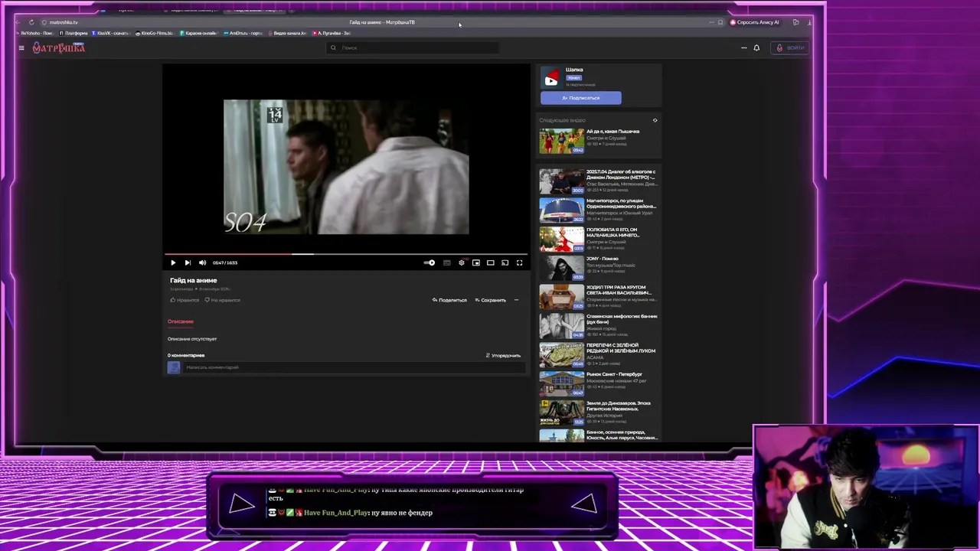980x551 pixels.
Task: Open thumbnail of Магнитогорск, по улицам video
Action: click(x=561, y=210)
